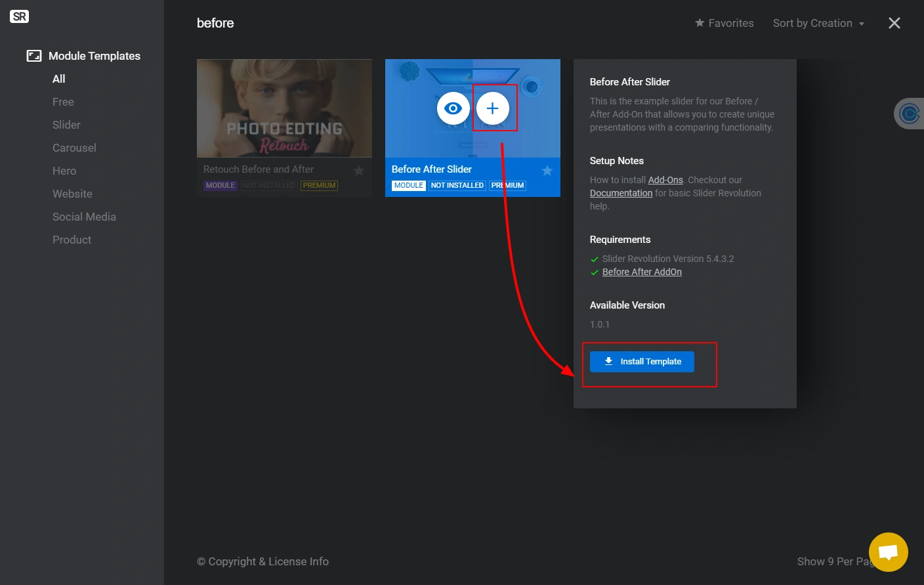Click the Module Templates heading
The image size is (924, 585).
click(94, 56)
